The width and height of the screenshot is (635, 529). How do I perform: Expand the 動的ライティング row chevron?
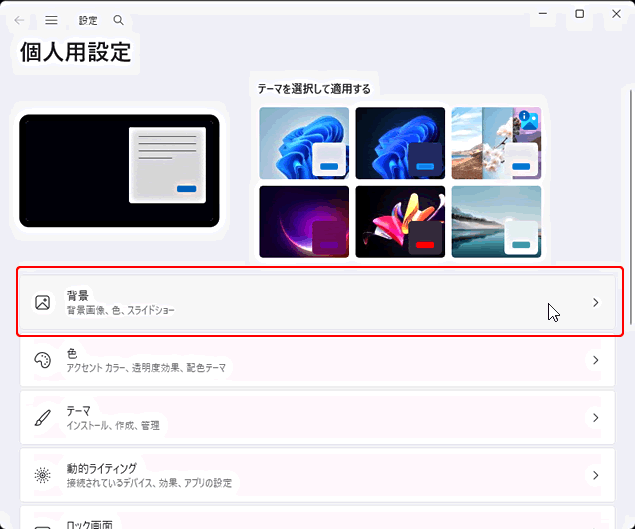[595, 475]
